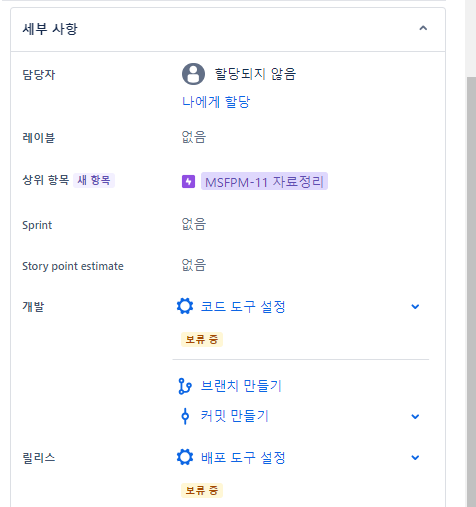Click the 세부 사항 header title
The height and width of the screenshot is (507, 476).
(50, 29)
